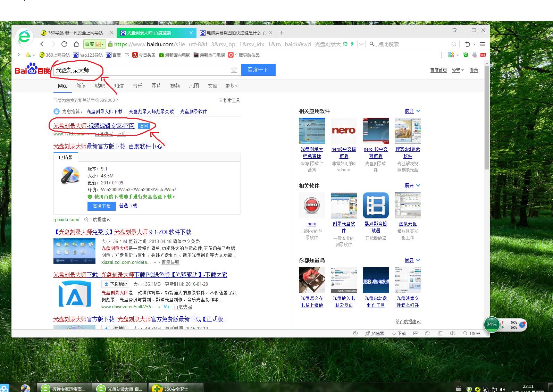
Task: Click the colorful apps grid extension icon
Action: pyautogui.click(x=451, y=55)
